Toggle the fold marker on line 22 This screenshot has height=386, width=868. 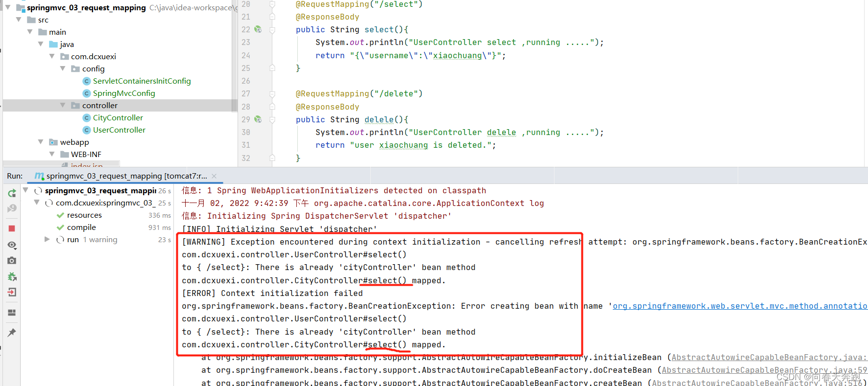point(272,30)
